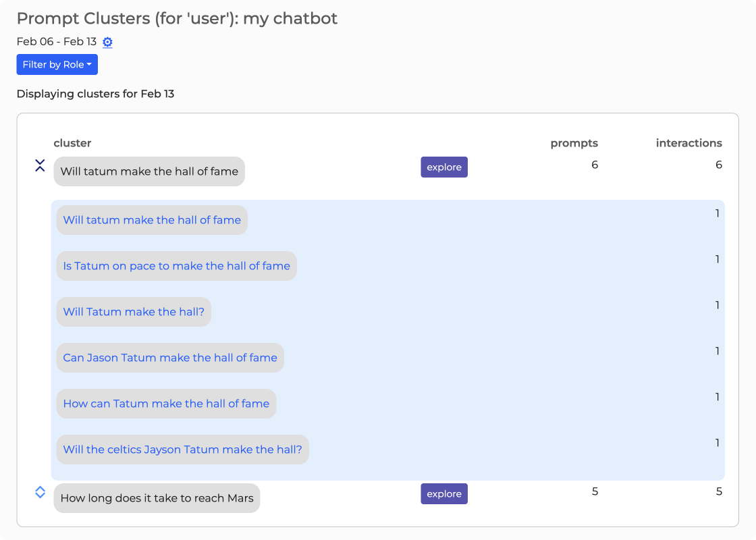This screenshot has width=756, height=540.
Task: Open 'Is Tatum on pace' prompt link
Action: (176, 266)
